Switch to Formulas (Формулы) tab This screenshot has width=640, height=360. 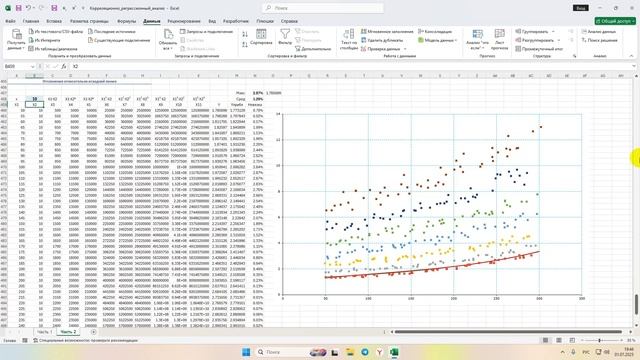point(127,21)
